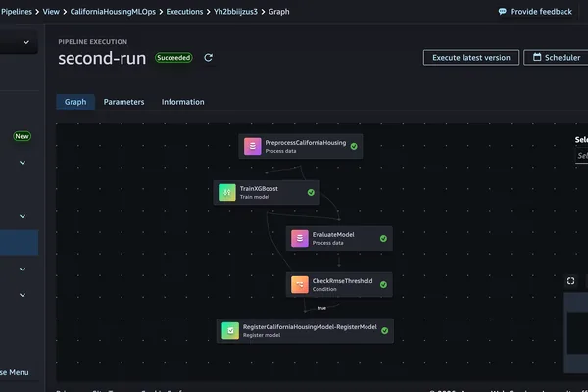This screenshot has width=588, height=392.
Task: Expand the bottom sidebar chevron above Menu
Action: (23, 295)
